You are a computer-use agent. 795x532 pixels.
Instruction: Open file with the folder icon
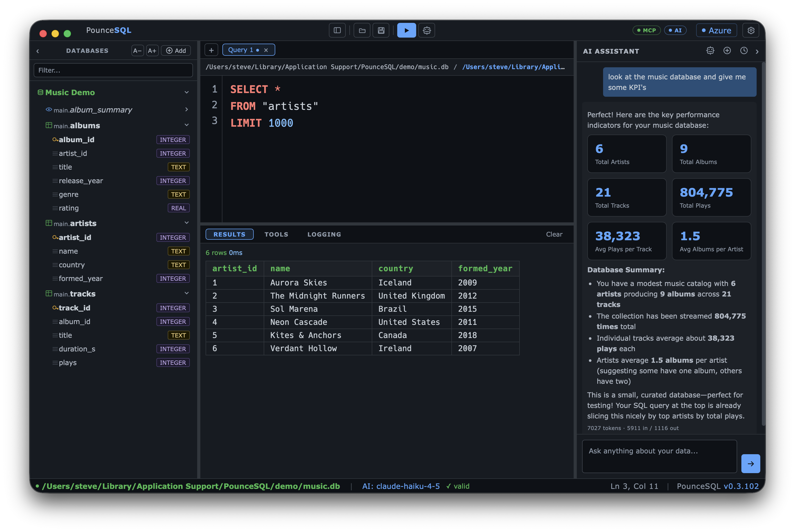point(362,30)
